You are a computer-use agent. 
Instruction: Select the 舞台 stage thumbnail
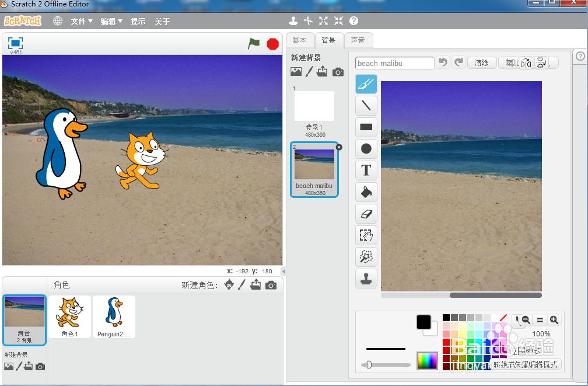(x=24, y=320)
